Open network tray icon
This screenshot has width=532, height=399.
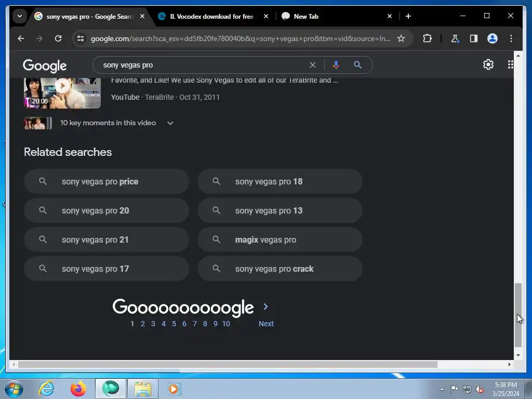[467, 389]
